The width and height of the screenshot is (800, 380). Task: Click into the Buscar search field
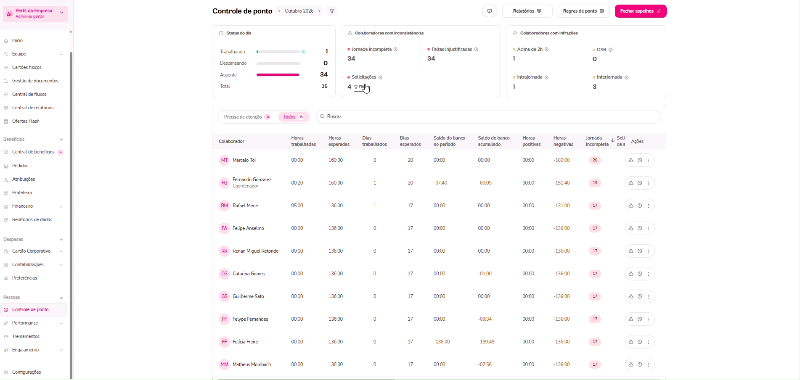[488, 117]
